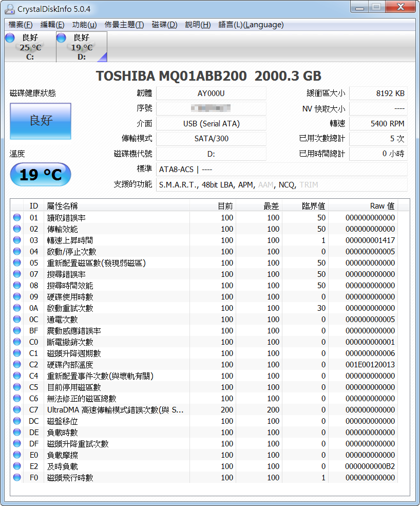Open the 編輯(E) menu
Image resolution: width=420 pixels, height=506 pixels.
click(x=52, y=25)
